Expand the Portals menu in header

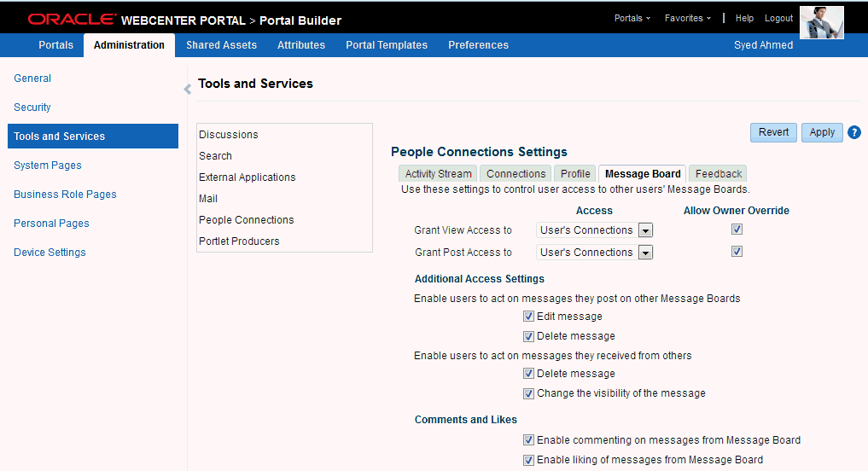tap(632, 18)
